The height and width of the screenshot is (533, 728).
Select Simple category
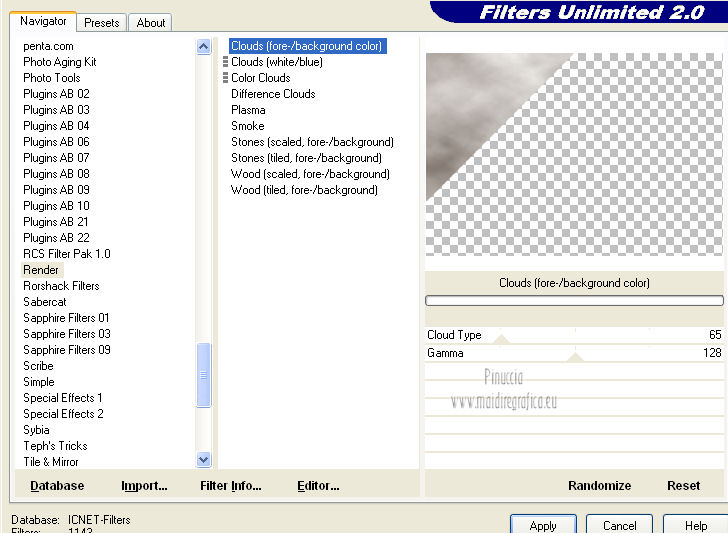click(x=39, y=382)
